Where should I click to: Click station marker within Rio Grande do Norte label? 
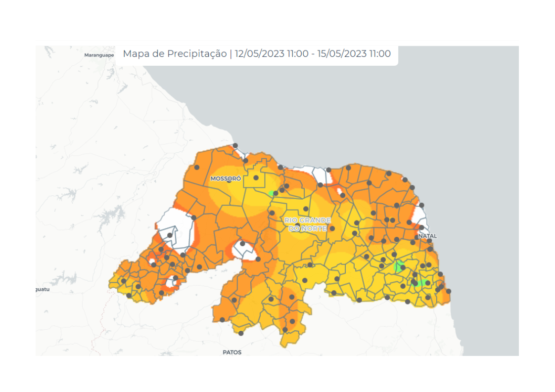click(297, 225)
